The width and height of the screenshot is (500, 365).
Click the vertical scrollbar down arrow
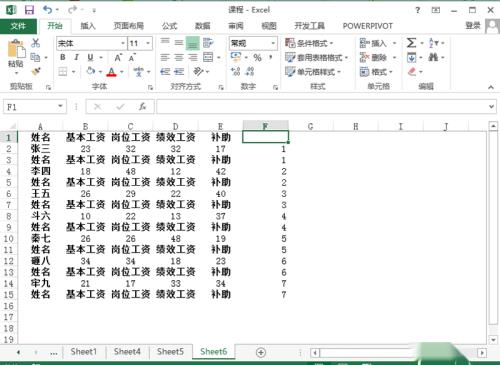point(493,340)
